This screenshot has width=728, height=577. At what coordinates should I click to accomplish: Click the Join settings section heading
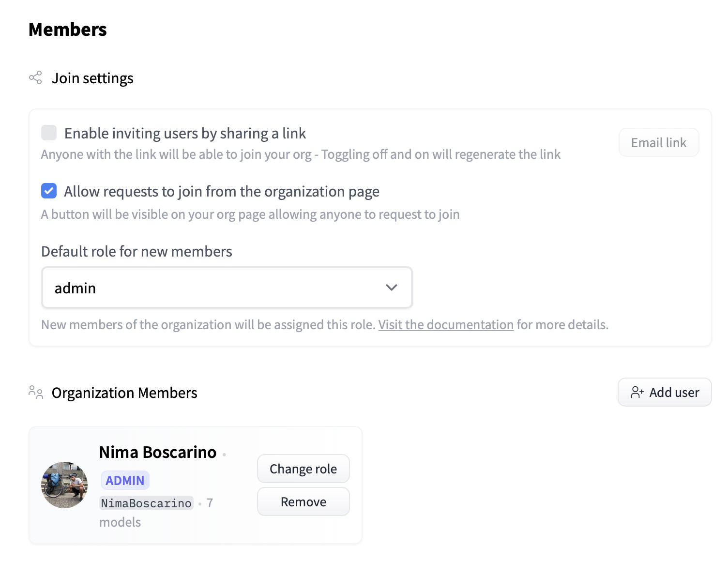click(x=92, y=78)
